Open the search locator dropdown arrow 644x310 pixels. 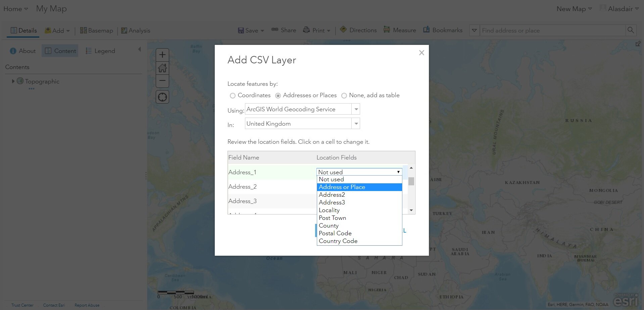point(474,30)
